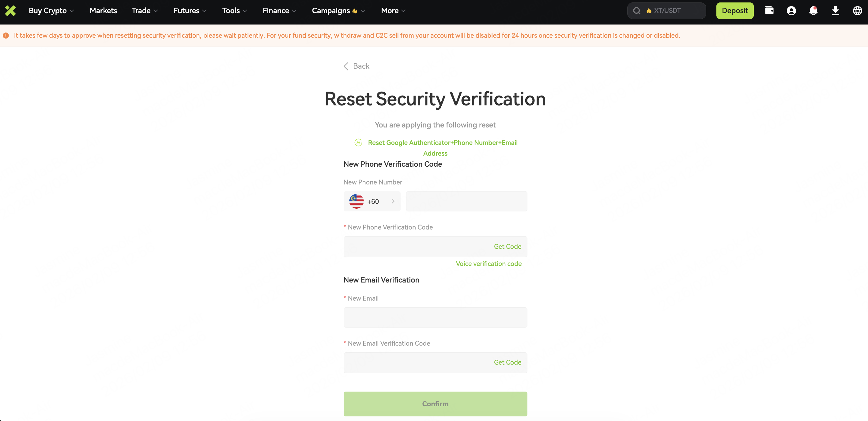Click the Voice verification code link

coord(488,264)
